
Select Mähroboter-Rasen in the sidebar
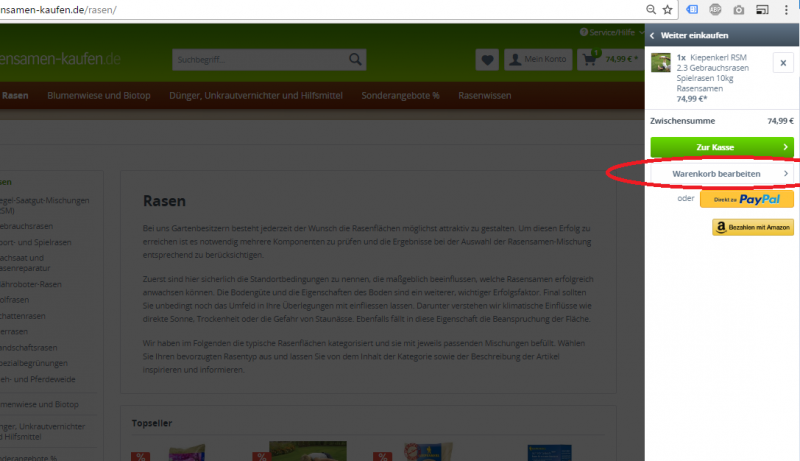31,284
